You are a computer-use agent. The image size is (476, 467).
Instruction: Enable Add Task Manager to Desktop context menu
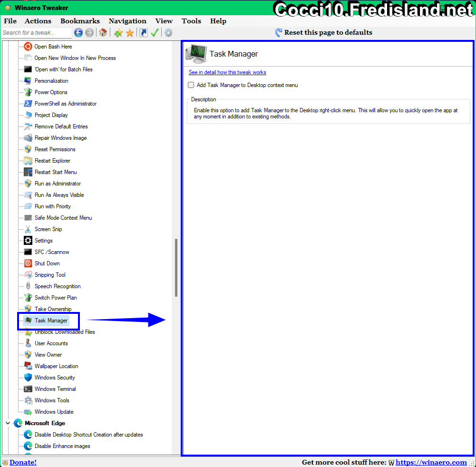191,85
